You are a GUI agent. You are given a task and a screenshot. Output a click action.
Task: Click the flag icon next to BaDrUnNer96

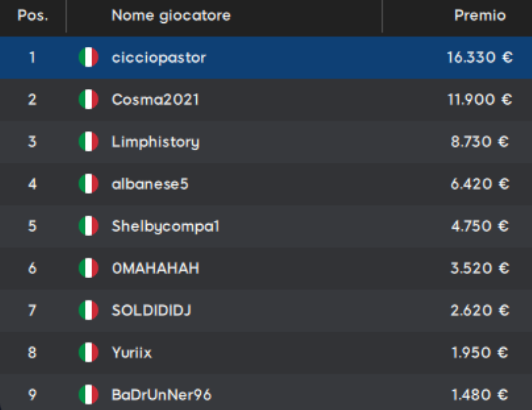click(x=89, y=395)
